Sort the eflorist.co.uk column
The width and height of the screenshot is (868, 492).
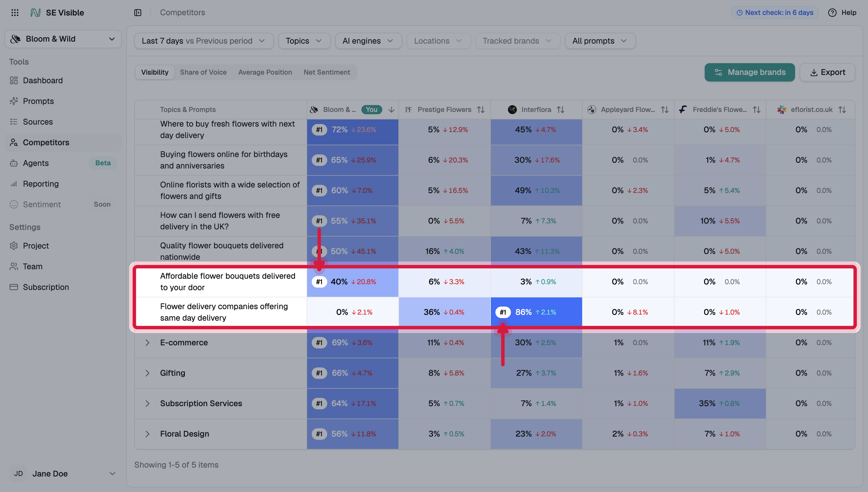point(842,109)
